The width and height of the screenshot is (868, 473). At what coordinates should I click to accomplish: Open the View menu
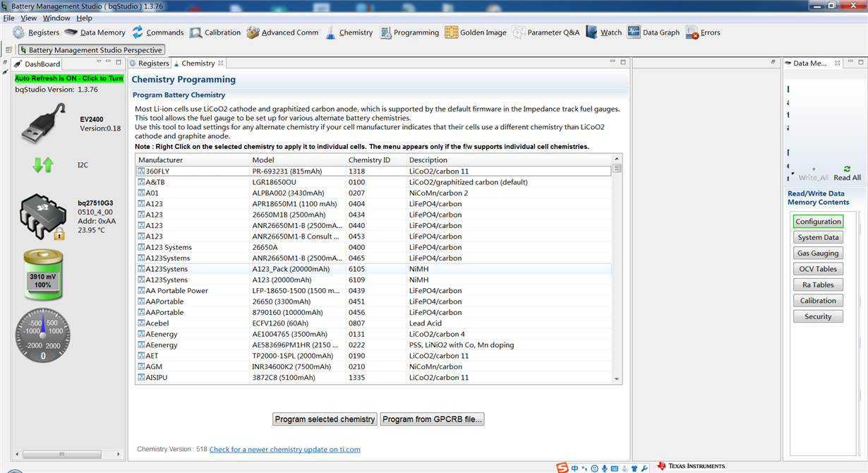[29, 18]
